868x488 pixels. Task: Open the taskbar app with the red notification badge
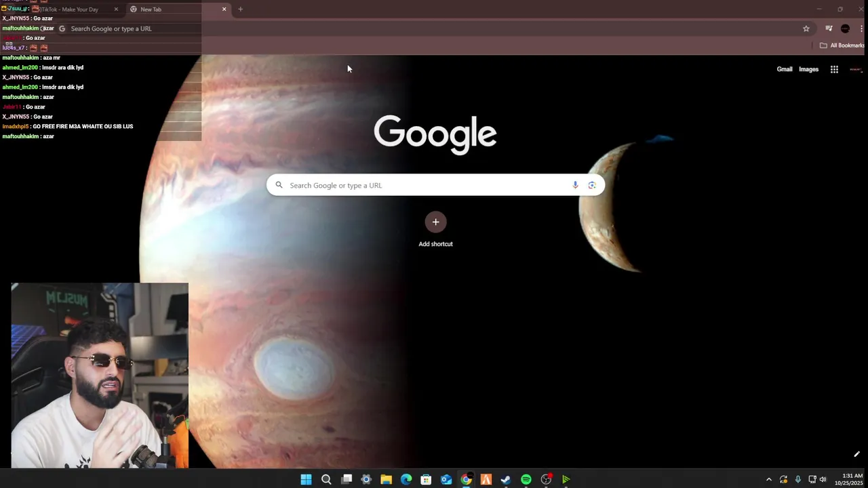click(x=546, y=480)
